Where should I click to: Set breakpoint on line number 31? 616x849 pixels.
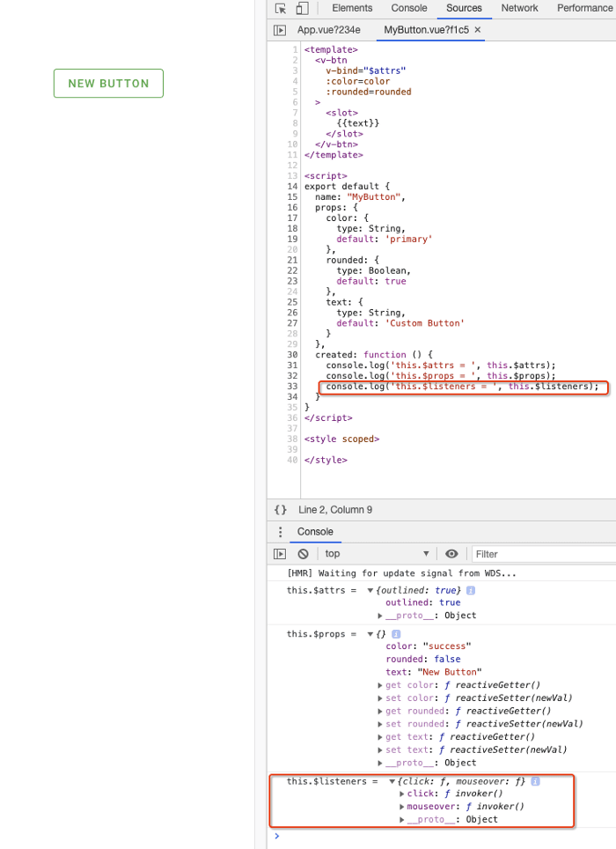point(292,365)
